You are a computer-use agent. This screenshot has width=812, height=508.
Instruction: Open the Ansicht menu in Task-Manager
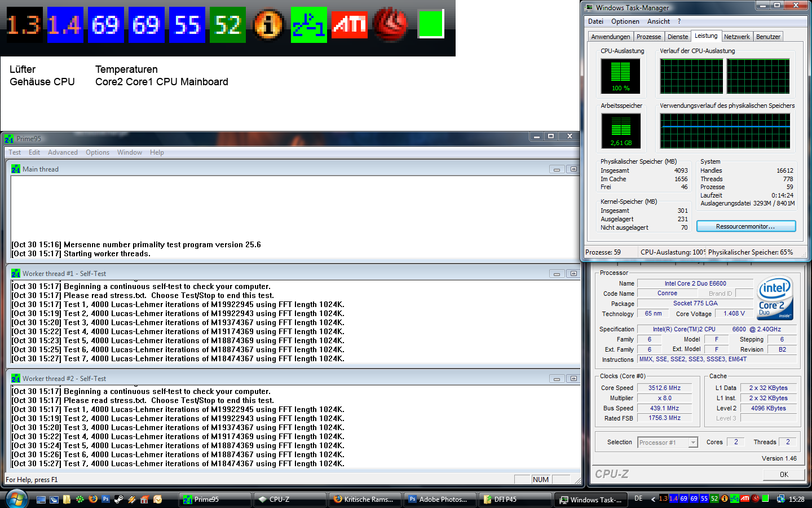click(x=659, y=21)
